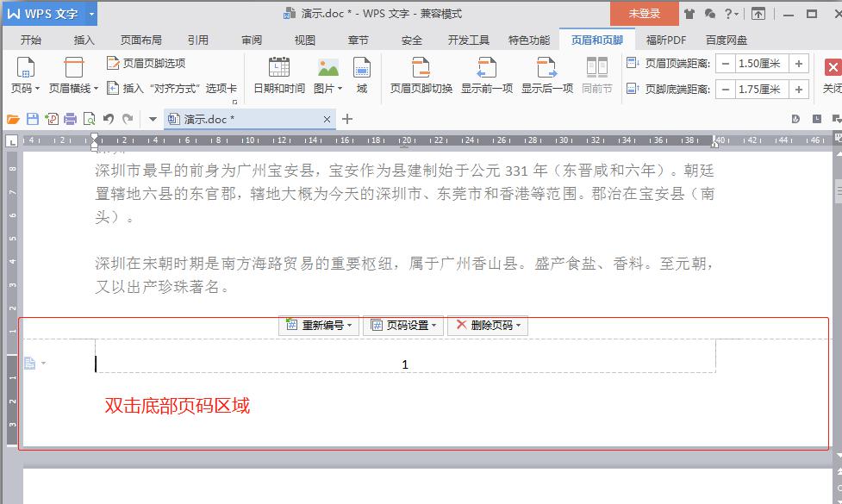Click the red 关闭 close header-footer button
The image size is (842, 504).
point(833,75)
